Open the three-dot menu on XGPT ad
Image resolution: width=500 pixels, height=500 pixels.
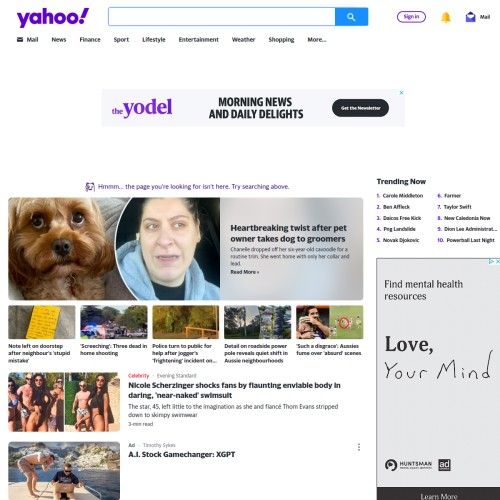coord(359,447)
